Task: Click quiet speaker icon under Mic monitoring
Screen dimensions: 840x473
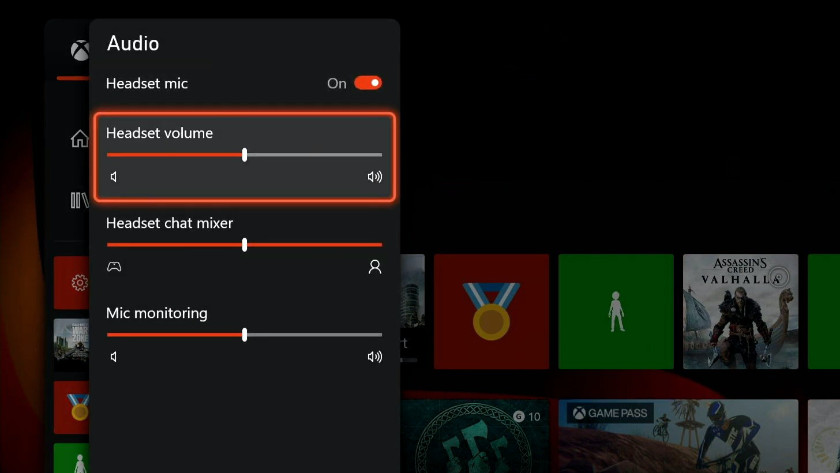Action: click(x=114, y=357)
